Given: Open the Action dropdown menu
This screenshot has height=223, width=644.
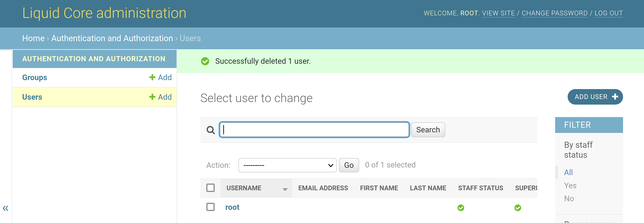Looking at the screenshot, I should [287, 165].
